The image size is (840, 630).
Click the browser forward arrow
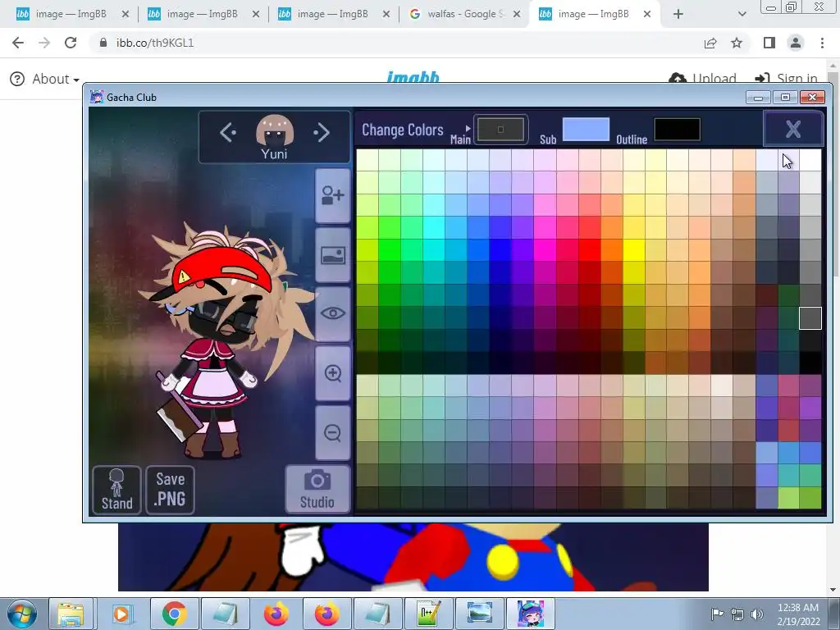coord(44,43)
